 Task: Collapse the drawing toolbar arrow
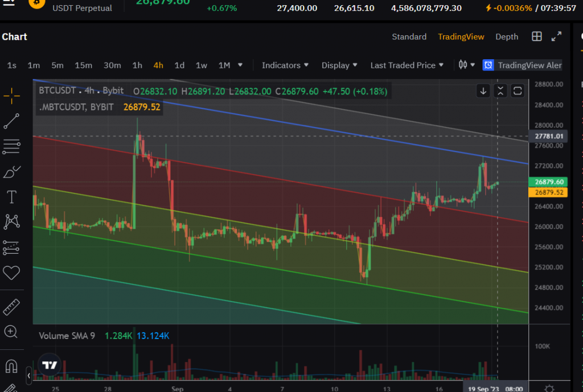(x=28, y=376)
